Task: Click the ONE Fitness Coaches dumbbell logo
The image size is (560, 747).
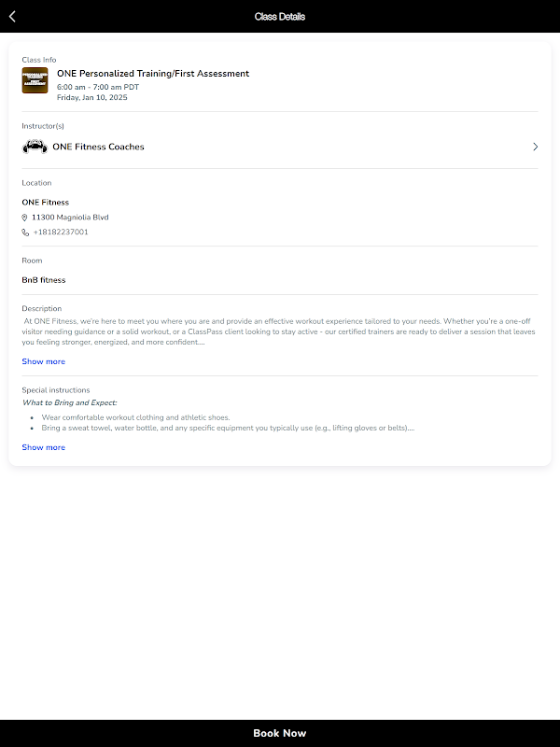Action: click(35, 147)
